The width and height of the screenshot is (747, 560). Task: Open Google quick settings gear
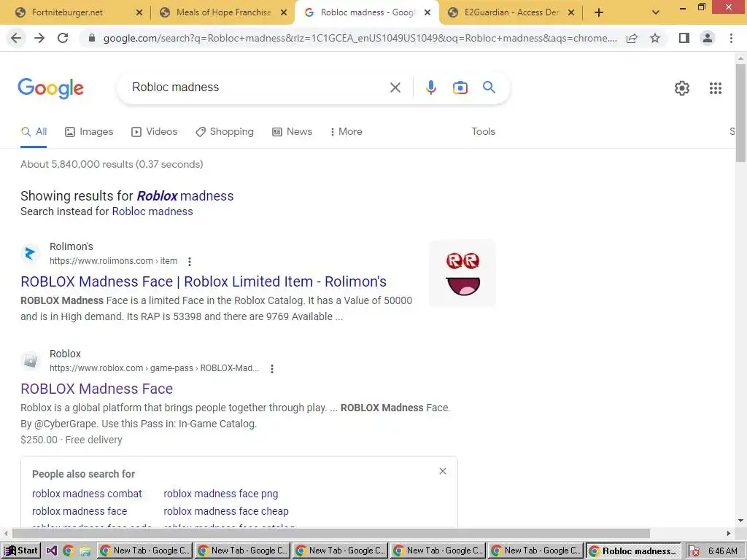(x=682, y=88)
